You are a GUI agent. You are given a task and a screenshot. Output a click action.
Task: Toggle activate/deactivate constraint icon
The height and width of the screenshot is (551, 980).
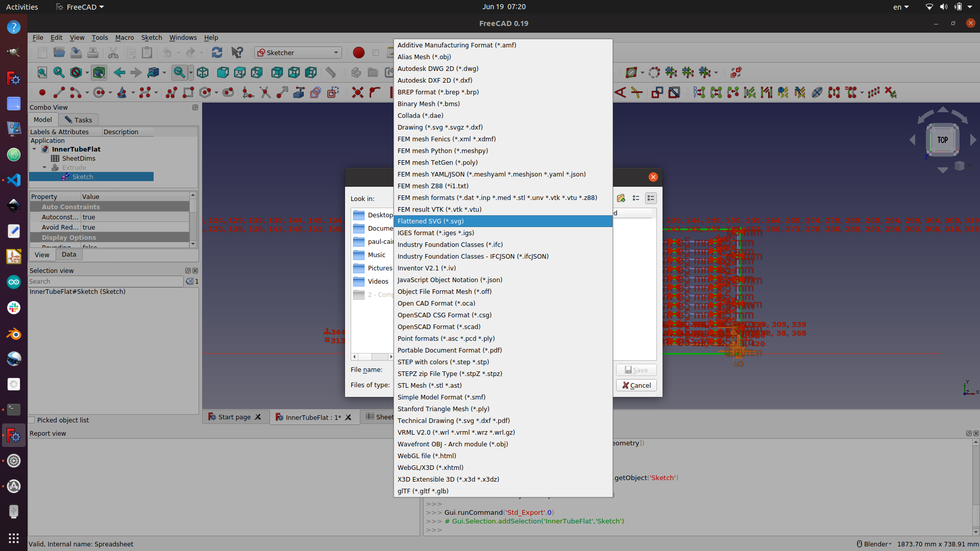pyautogui.click(x=674, y=92)
